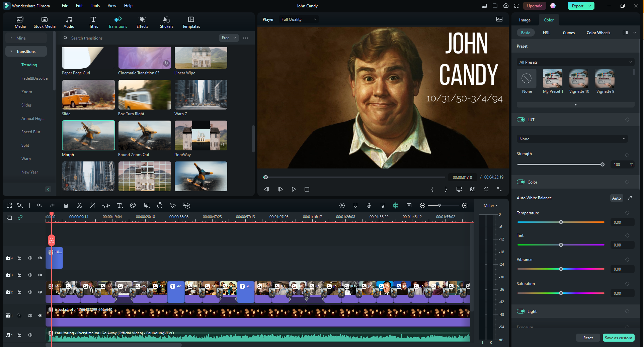Toggle the Color section switch
This screenshot has height=347, width=644.
[x=521, y=182]
